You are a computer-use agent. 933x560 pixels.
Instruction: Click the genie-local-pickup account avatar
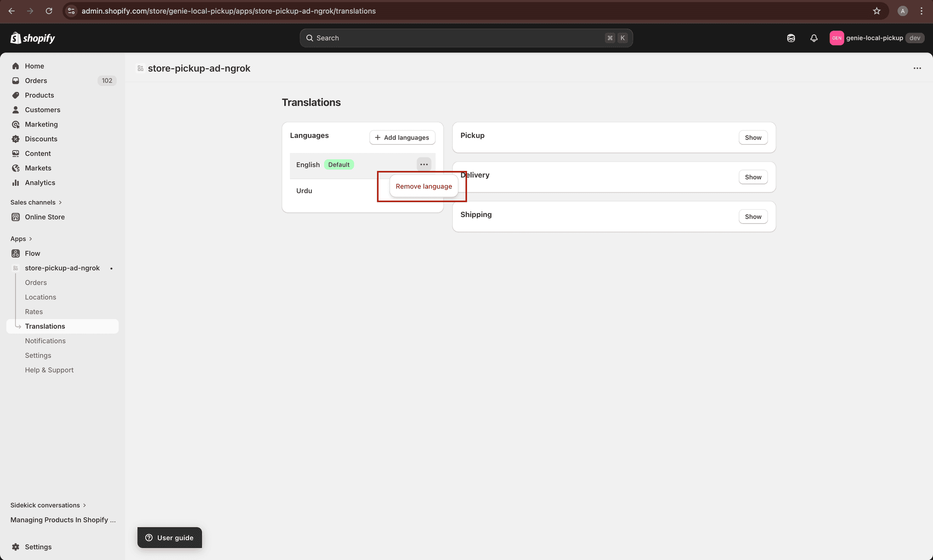pyautogui.click(x=837, y=38)
